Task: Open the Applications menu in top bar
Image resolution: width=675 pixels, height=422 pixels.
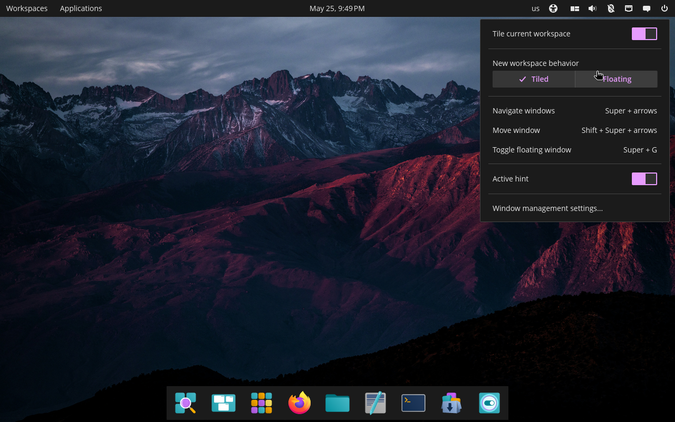Action: (x=81, y=8)
